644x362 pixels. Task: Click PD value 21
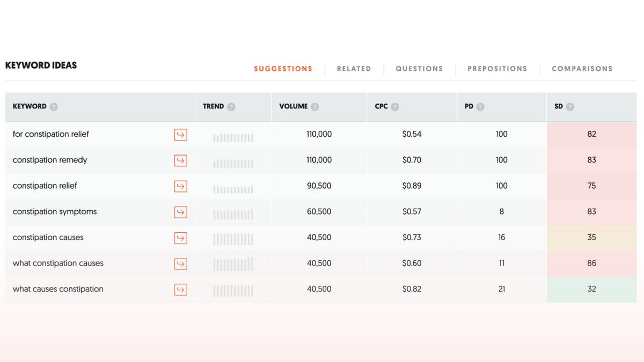tap(502, 289)
